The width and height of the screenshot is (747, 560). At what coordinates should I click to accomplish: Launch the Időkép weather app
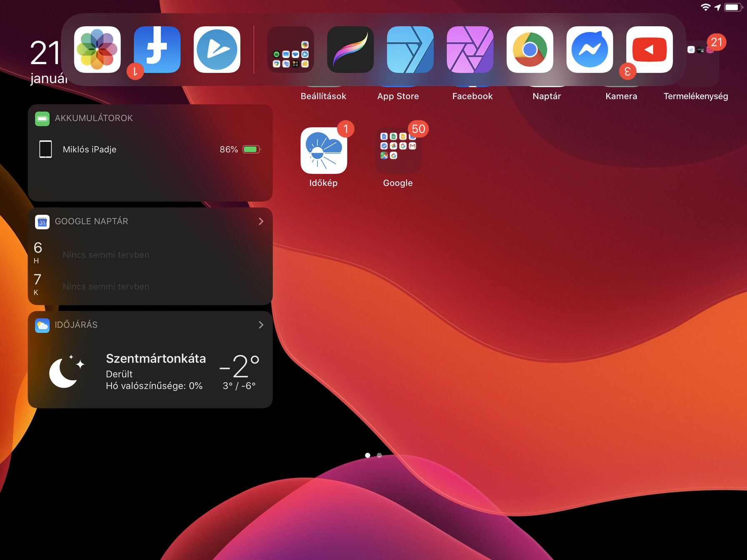324,150
